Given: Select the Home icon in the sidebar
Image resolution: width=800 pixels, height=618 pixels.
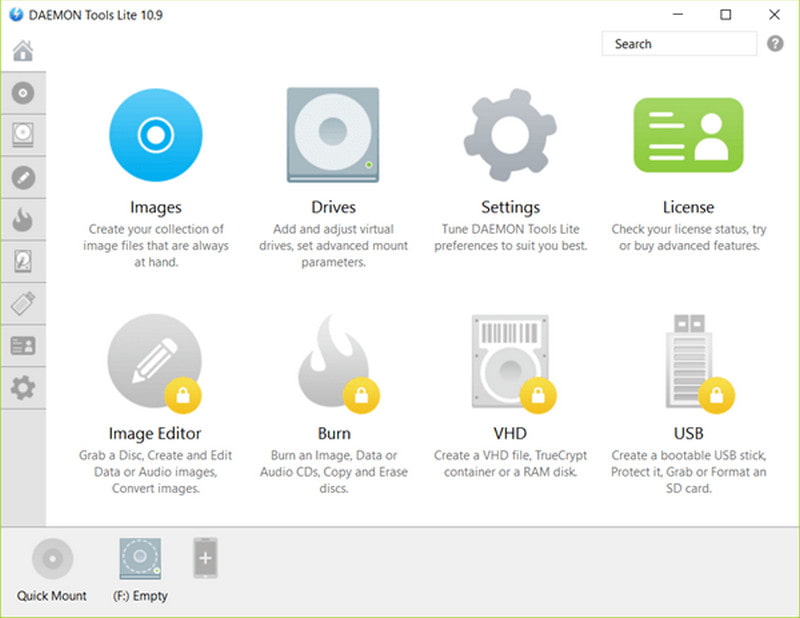Looking at the screenshot, I should pyautogui.click(x=23, y=51).
